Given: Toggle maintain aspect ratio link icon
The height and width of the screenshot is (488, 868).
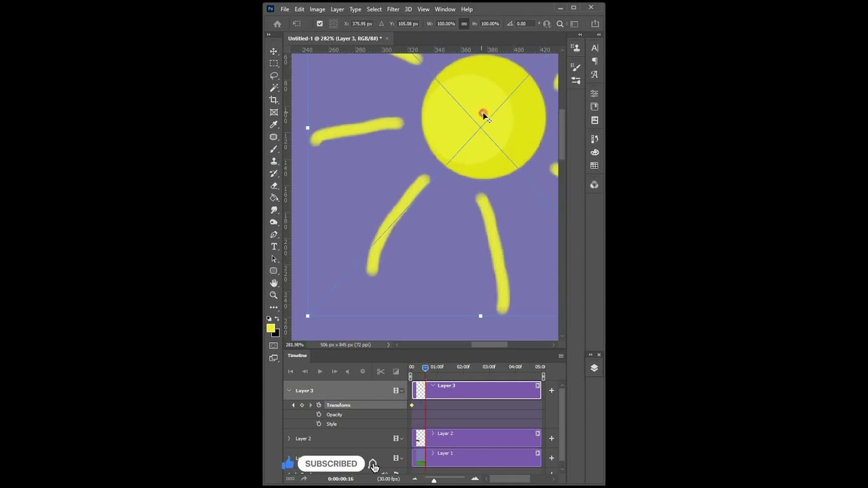Looking at the screenshot, I should 464,24.
